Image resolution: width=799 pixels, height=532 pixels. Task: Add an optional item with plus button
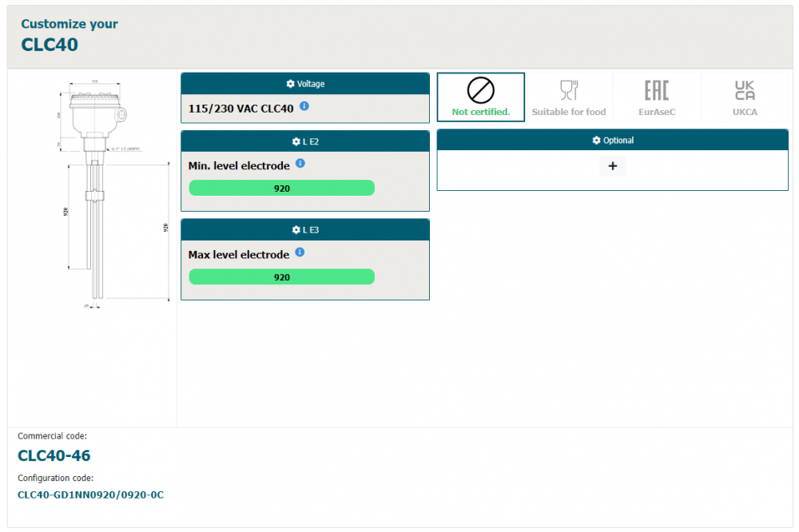[x=613, y=167]
